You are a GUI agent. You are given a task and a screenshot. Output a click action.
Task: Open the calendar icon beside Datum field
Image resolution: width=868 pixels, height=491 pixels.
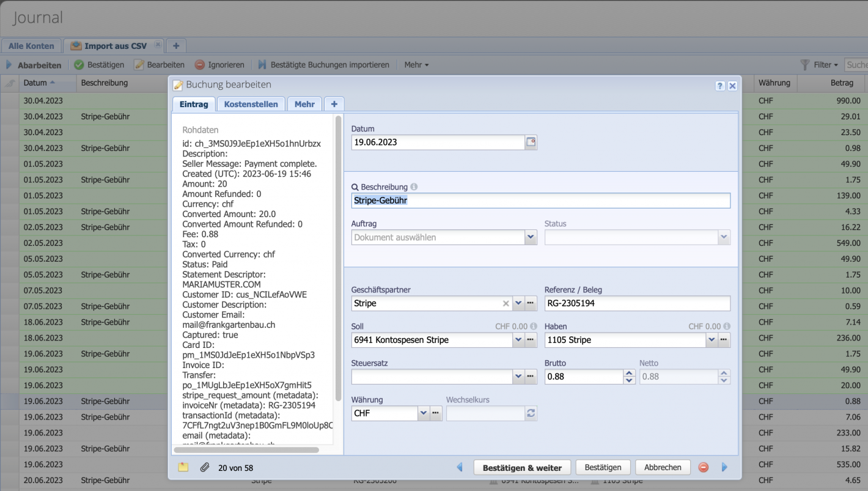[530, 142]
